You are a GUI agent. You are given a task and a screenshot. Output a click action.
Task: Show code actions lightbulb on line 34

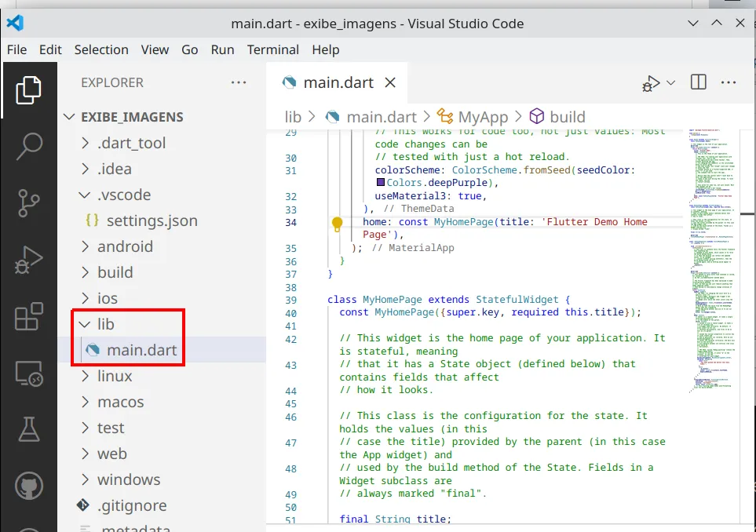(337, 224)
